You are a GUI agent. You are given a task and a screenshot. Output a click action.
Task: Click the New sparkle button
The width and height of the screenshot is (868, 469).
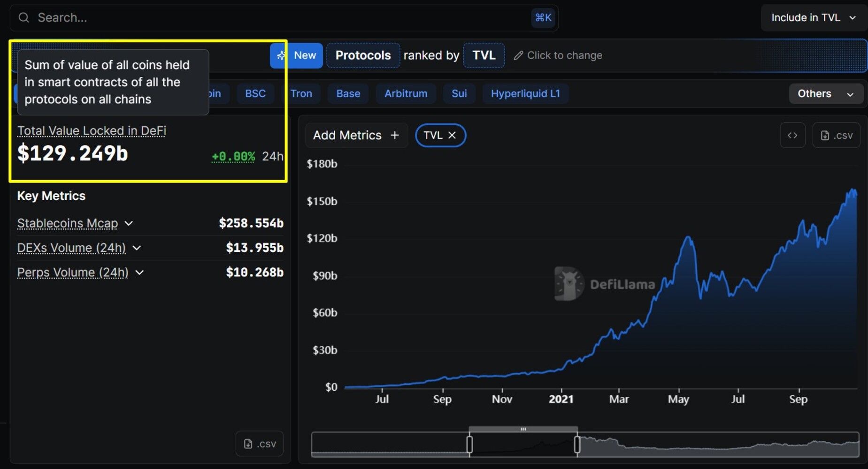point(296,55)
